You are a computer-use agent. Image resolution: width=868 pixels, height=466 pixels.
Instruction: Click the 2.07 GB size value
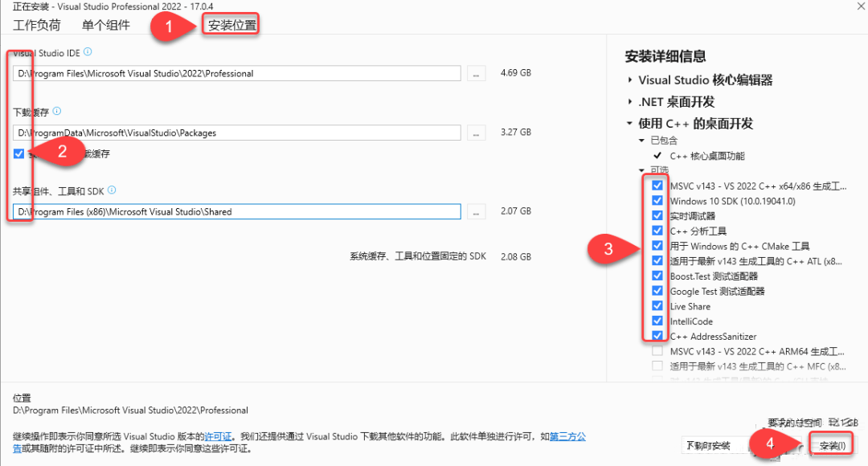pyautogui.click(x=516, y=211)
